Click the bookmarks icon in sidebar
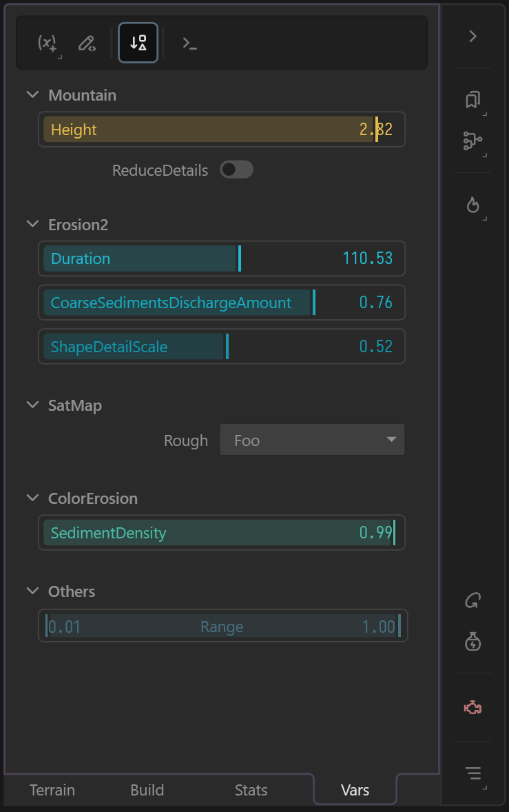The image size is (509, 812). point(472,100)
